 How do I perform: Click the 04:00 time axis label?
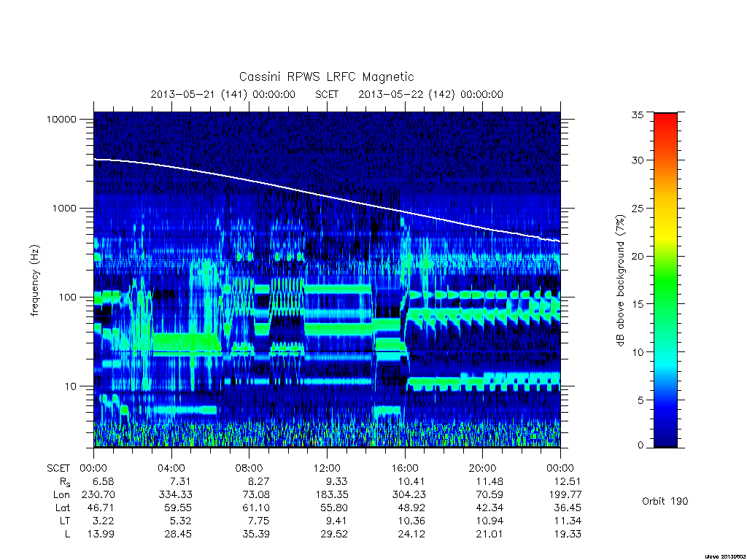(x=171, y=468)
